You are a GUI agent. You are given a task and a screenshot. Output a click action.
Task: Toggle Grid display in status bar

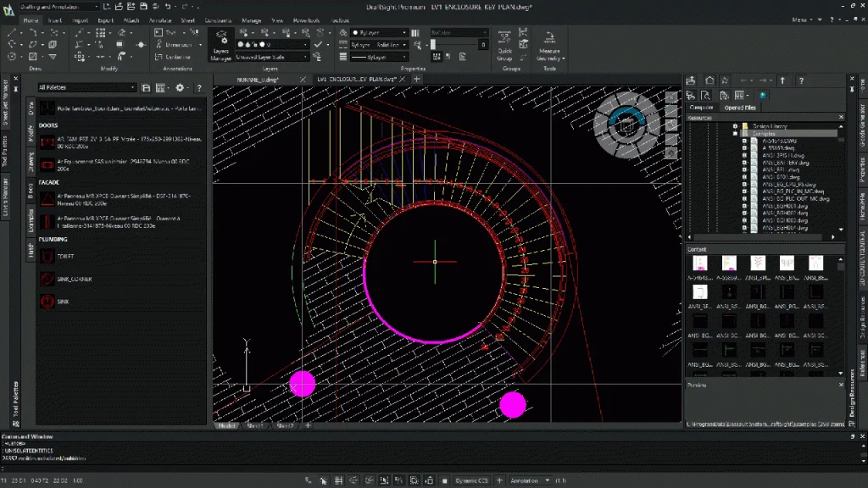click(339, 480)
